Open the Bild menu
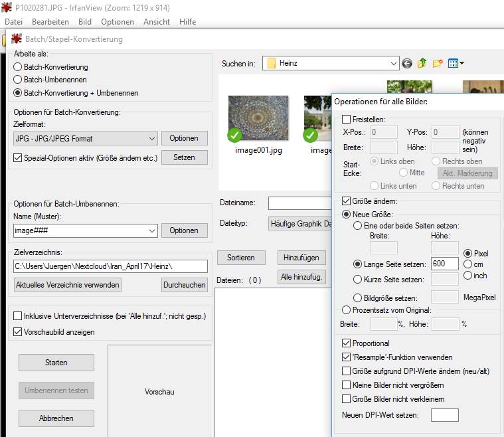This screenshot has height=437, width=504. (x=85, y=22)
